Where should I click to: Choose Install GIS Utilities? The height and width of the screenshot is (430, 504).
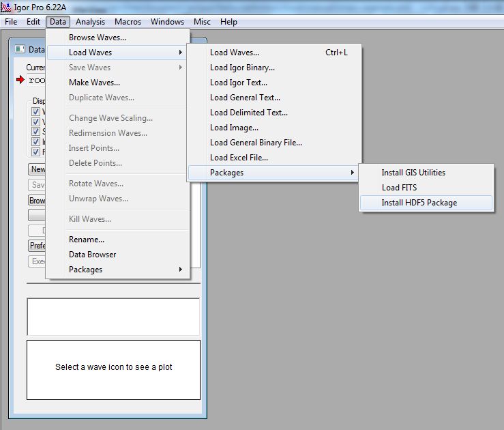(x=413, y=173)
